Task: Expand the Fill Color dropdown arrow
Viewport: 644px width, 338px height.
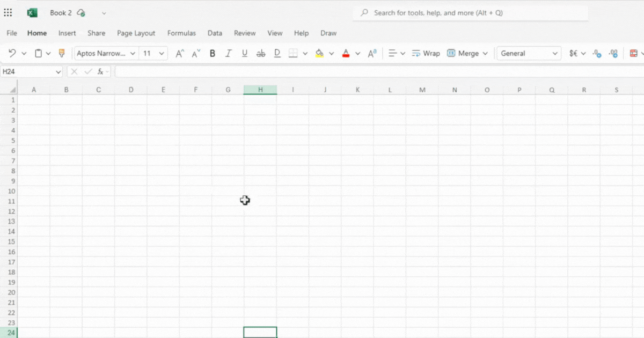Action: (x=331, y=54)
